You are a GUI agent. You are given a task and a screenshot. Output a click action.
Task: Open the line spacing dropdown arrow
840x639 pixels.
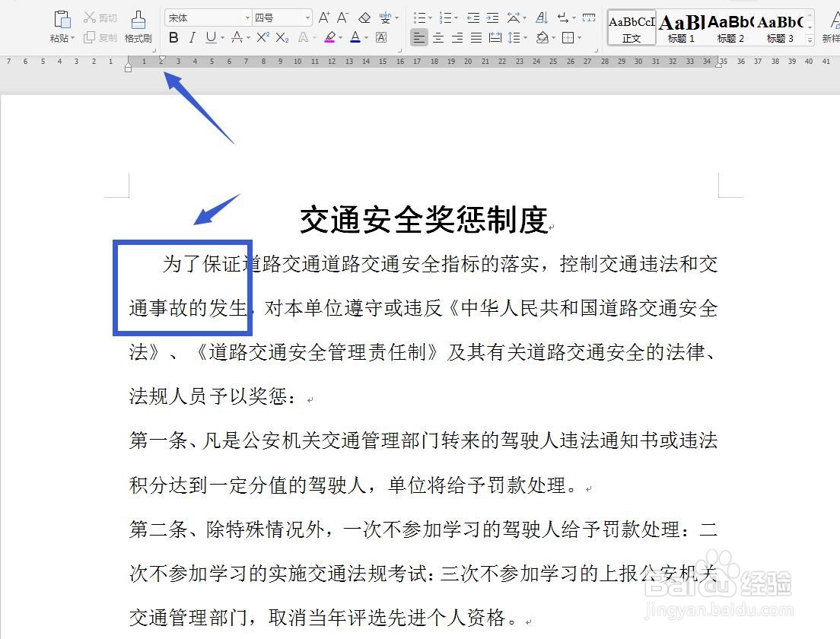coord(526,38)
